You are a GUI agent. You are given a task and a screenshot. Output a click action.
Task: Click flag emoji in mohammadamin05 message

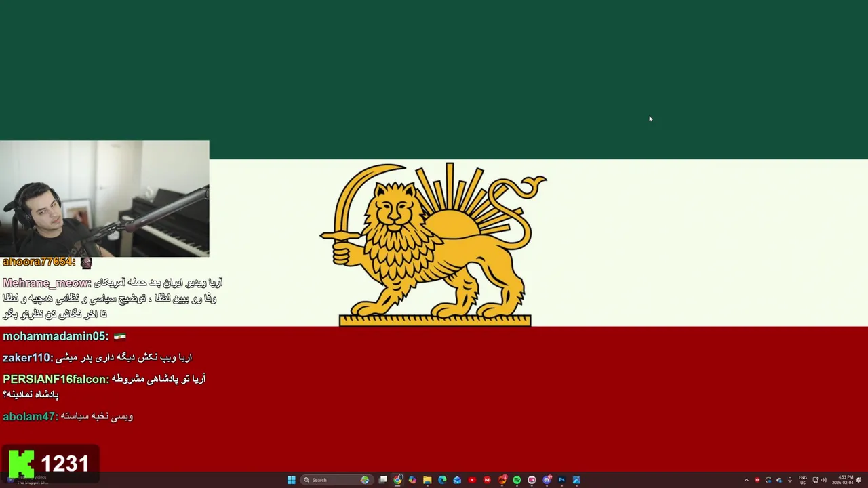[120, 336]
